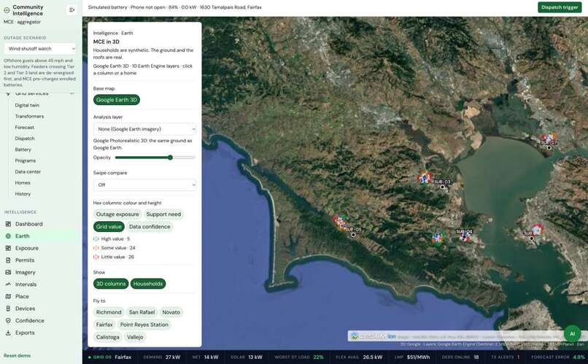Toggle the Google Earth 3D base map
The height and width of the screenshot is (364, 588).
pos(117,100)
